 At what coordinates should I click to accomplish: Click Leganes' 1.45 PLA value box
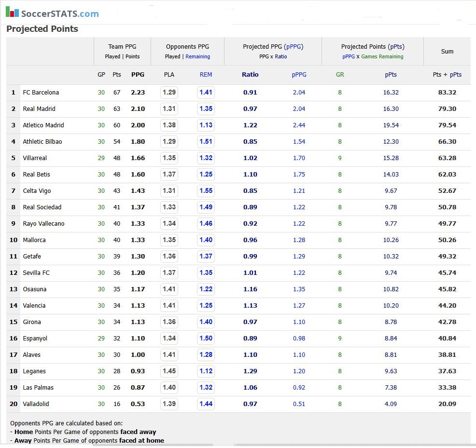point(169,371)
